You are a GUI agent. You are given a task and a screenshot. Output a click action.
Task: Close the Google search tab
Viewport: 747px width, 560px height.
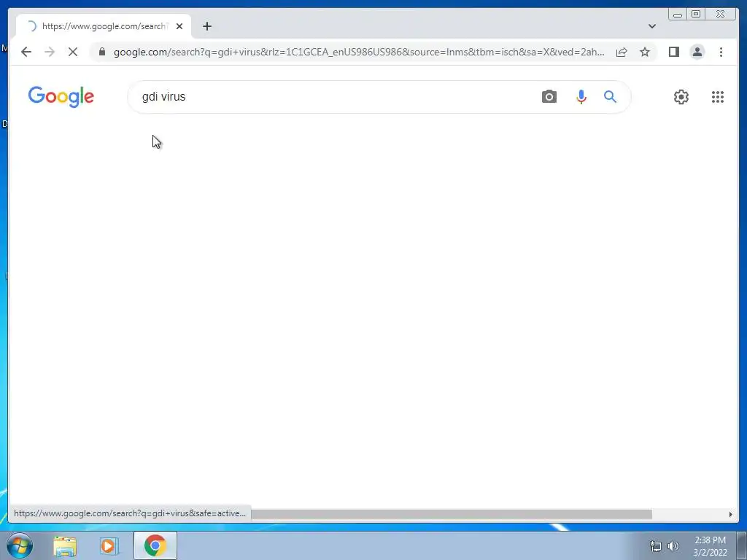(179, 26)
